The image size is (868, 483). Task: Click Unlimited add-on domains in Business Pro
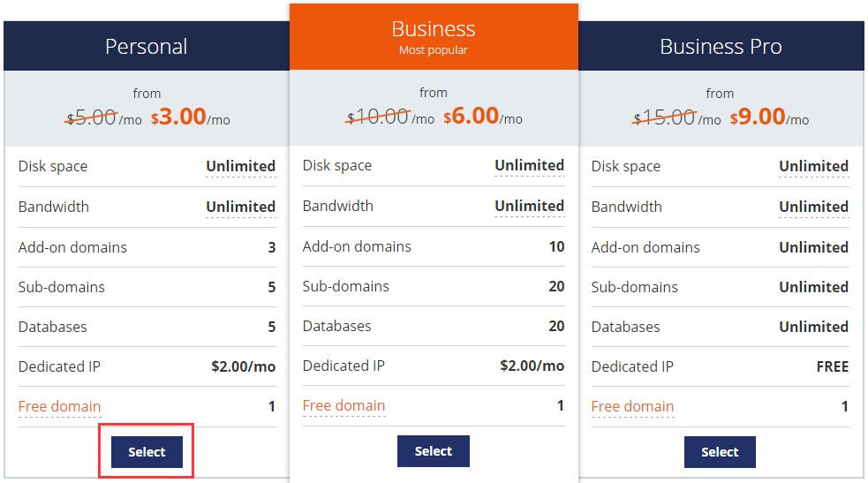813,247
